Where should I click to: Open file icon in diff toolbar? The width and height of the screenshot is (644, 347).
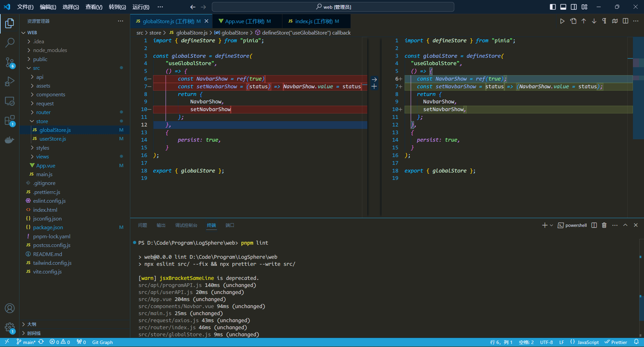[573, 21]
